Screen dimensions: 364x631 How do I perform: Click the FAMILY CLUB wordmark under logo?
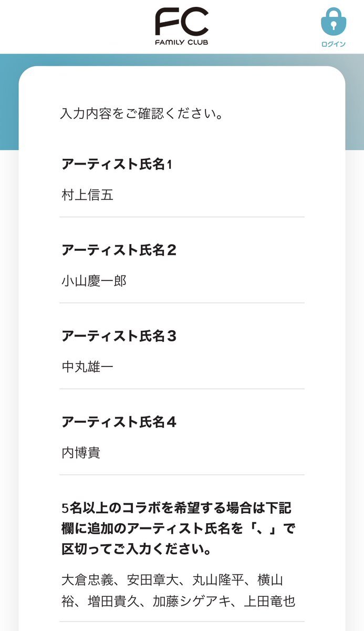(181, 42)
